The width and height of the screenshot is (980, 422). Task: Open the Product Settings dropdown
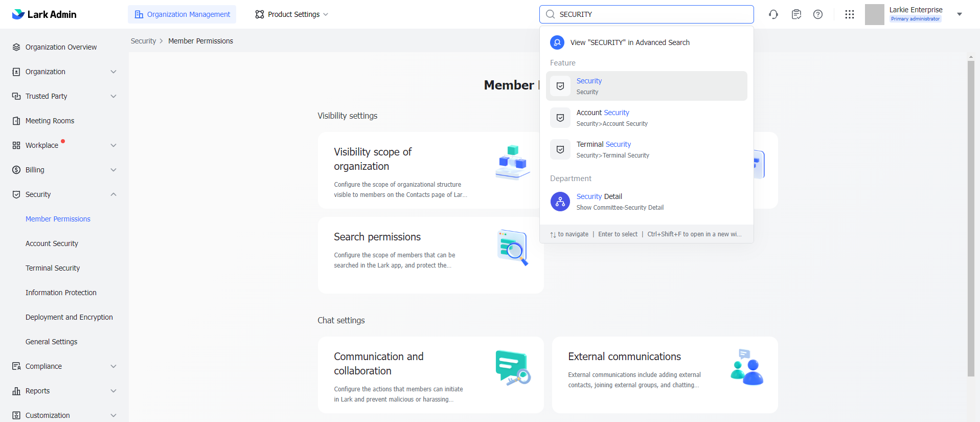tap(291, 14)
